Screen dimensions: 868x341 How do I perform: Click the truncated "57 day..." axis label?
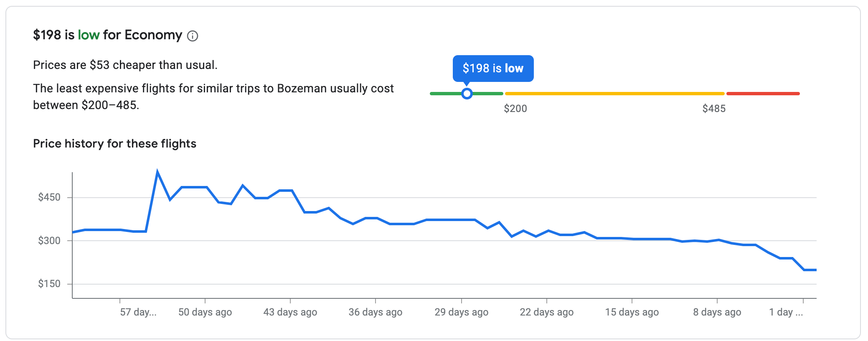pos(138,312)
